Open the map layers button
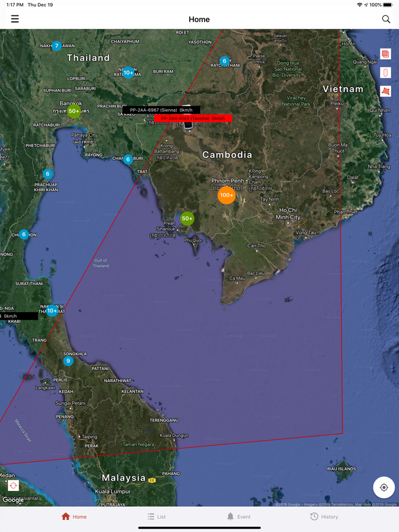The height and width of the screenshot is (532, 399). pos(385,54)
